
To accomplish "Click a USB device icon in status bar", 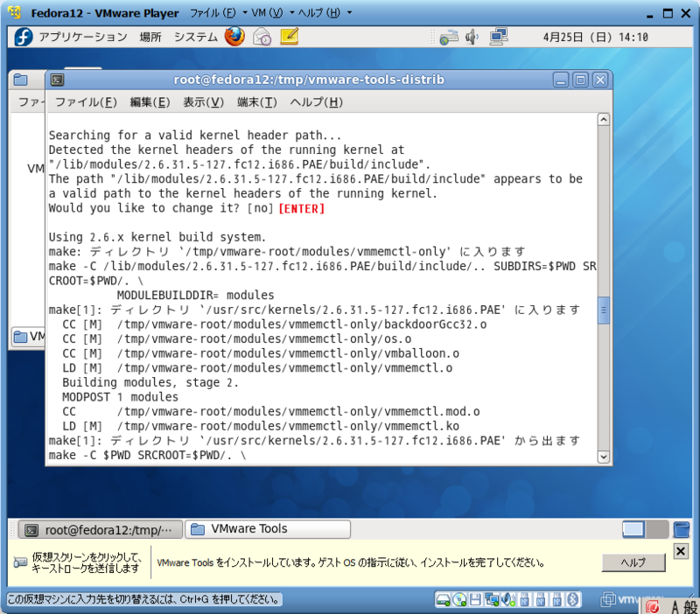I will coord(524,601).
